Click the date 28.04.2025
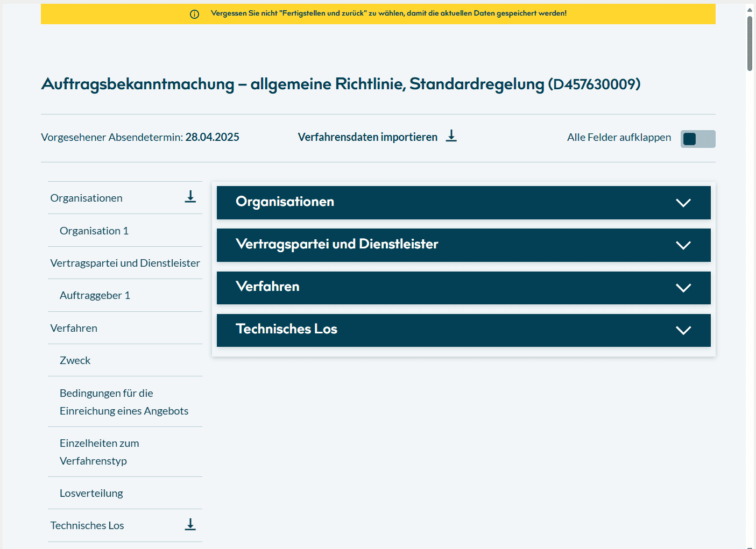The height and width of the screenshot is (549, 756). tap(212, 137)
